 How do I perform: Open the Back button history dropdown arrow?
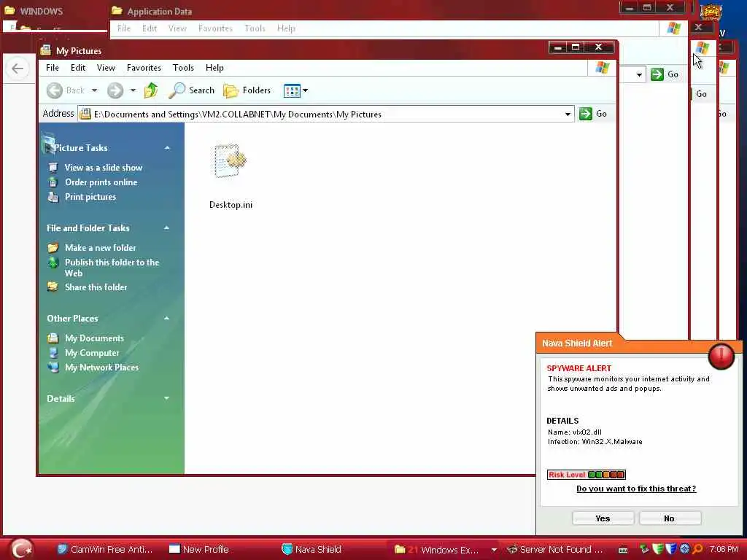tap(94, 90)
